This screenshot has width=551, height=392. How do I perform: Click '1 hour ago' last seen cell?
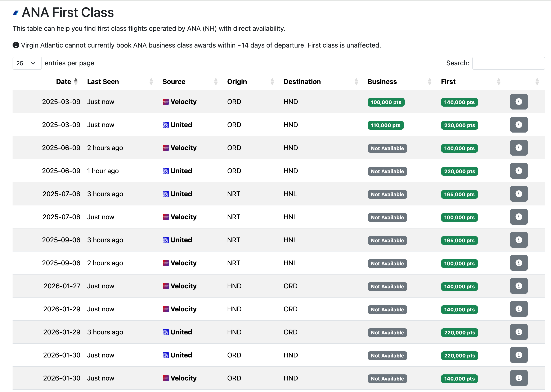tap(103, 171)
